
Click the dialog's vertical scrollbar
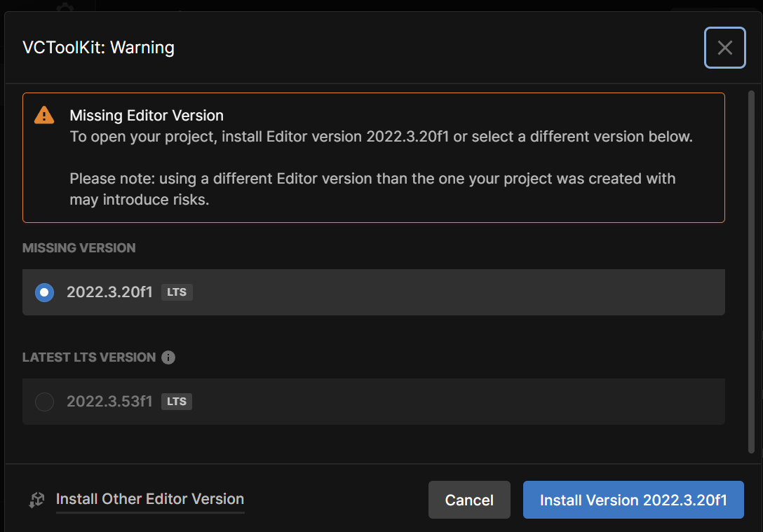[x=751, y=272]
